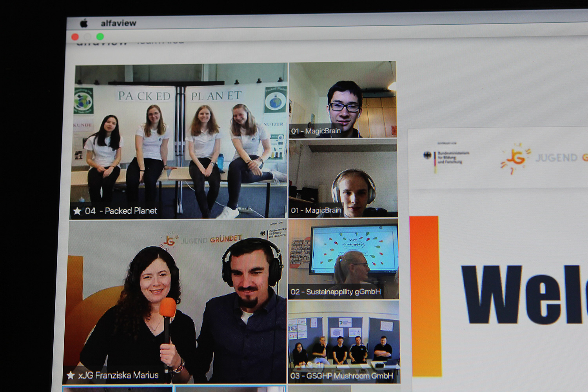Viewport: 588px width, 392px height.
Task: Click the green full-screen window button
Action: pyautogui.click(x=100, y=36)
